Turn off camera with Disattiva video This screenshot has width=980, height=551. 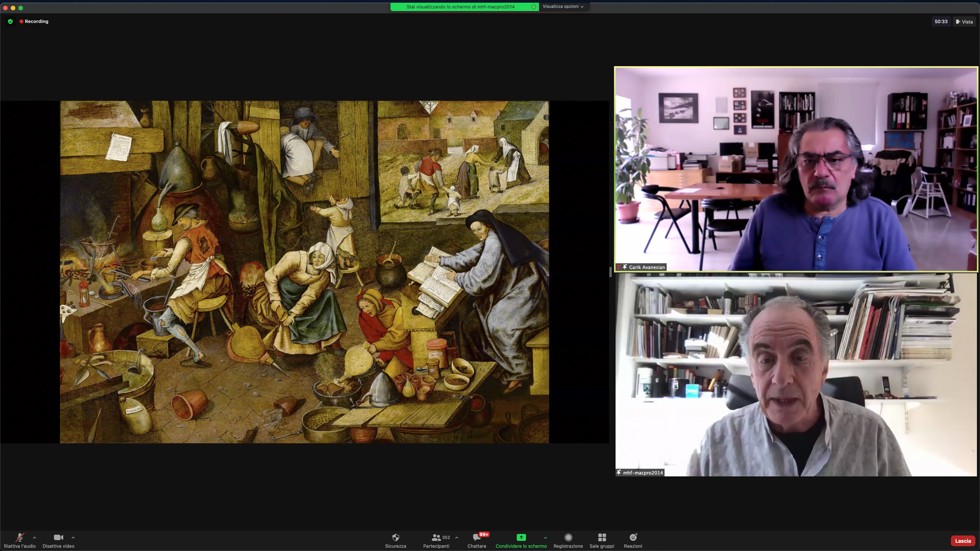click(x=58, y=541)
